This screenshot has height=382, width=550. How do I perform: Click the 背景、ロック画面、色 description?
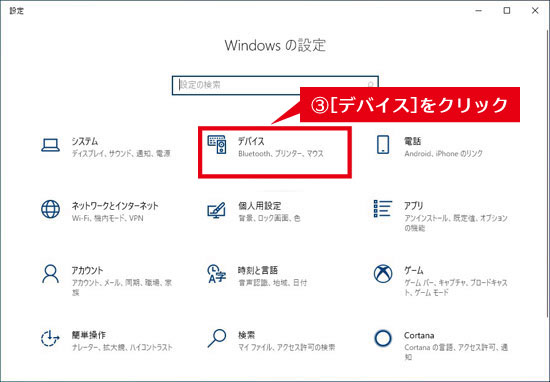click(x=269, y=218)
